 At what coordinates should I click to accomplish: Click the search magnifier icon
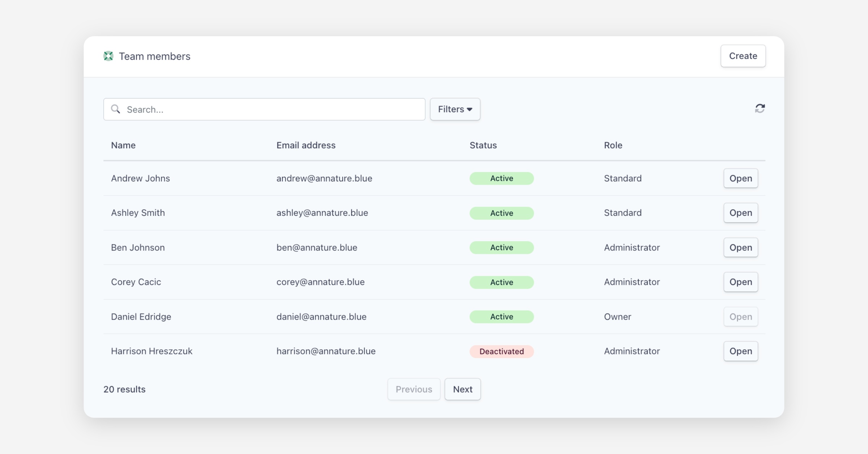click(x=115, y=109)
